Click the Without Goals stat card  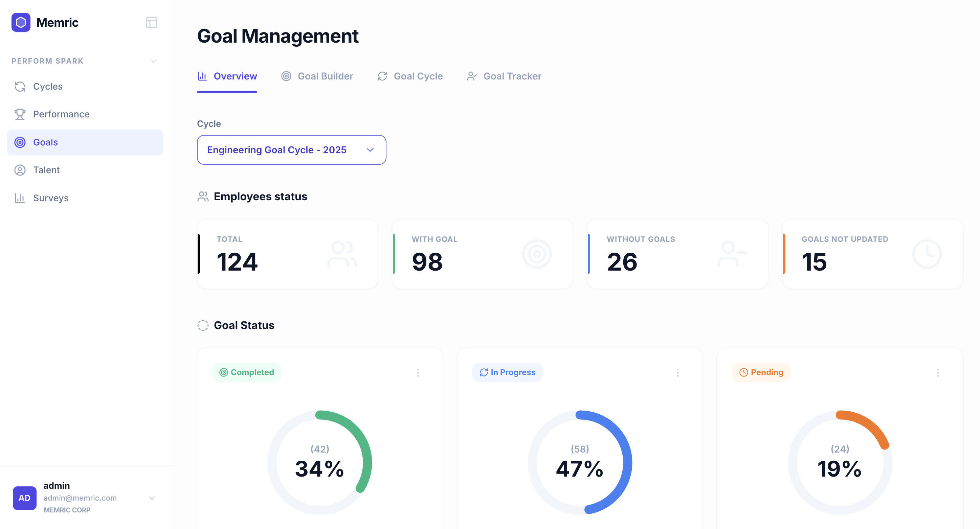[x=677, y=254]
